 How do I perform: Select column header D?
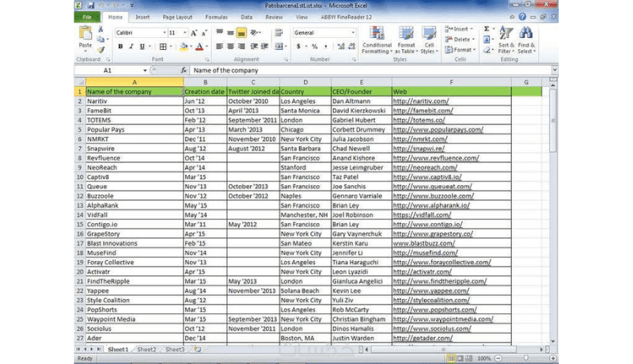click(305, 82)
